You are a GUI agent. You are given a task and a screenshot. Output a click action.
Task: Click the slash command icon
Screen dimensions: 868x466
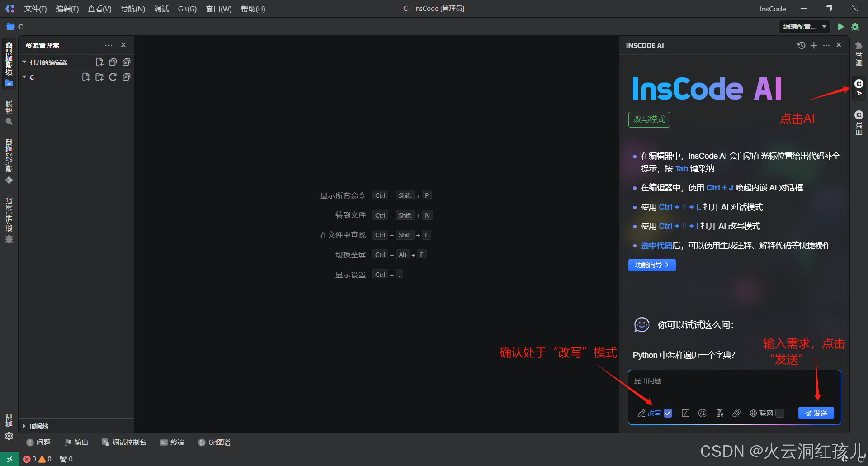coord(685,413)
